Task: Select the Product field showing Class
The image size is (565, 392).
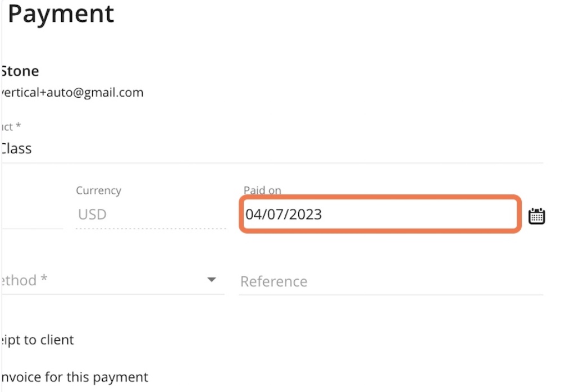Action: coord(272,148)
